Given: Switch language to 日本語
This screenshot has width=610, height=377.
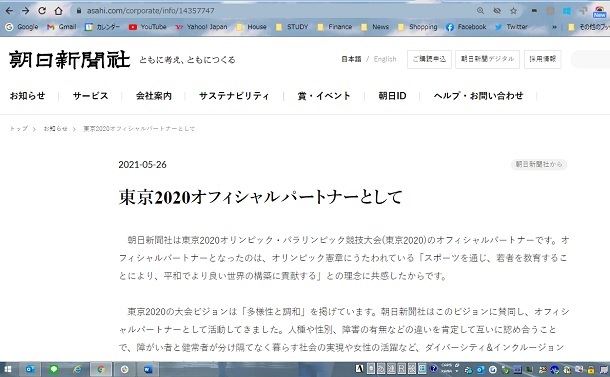Looking at the screenshot, I should (x=351, y=59).
